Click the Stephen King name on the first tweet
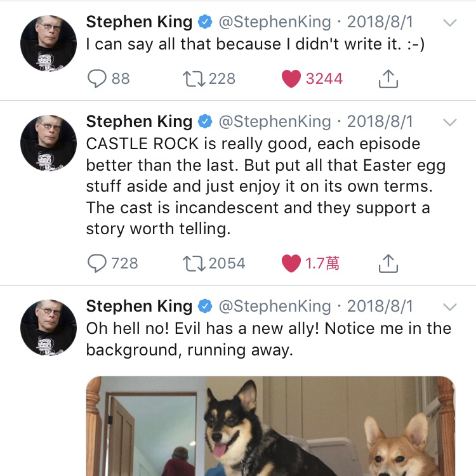 [x=139, y=22]
